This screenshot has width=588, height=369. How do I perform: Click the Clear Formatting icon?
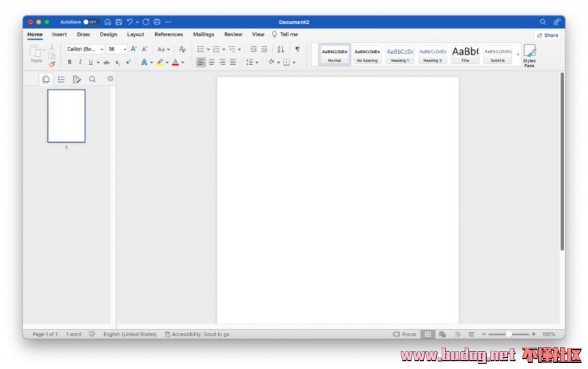(183, 49)
